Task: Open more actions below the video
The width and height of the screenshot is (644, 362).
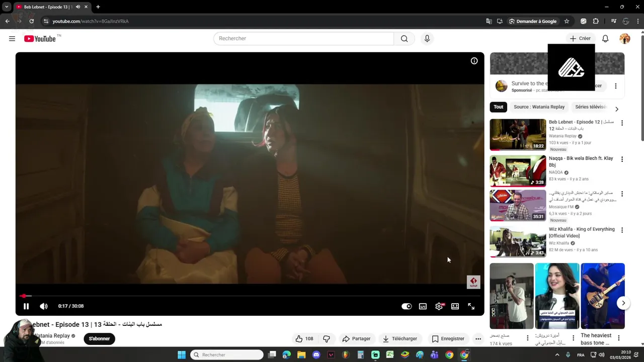Action: [478, 339]
